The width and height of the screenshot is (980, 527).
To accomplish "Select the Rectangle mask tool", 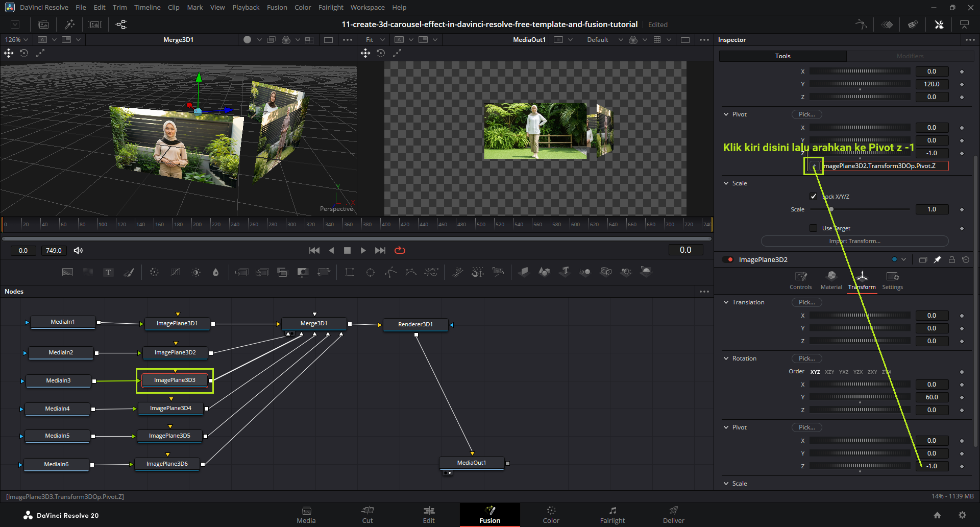I will 350,272.
